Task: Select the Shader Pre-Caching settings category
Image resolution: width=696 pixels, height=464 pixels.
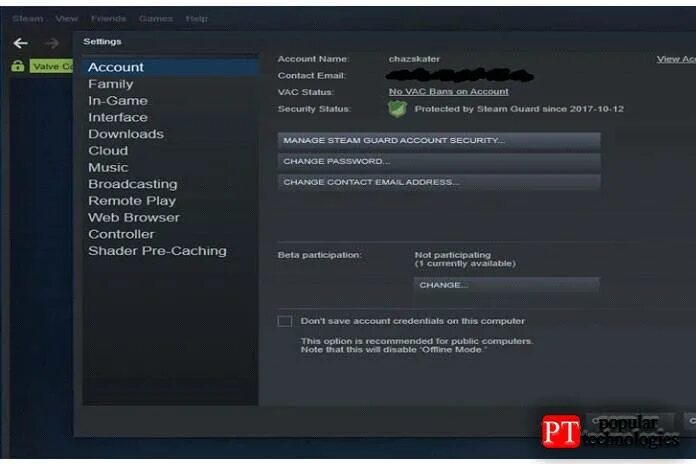Action: point(170,251)
